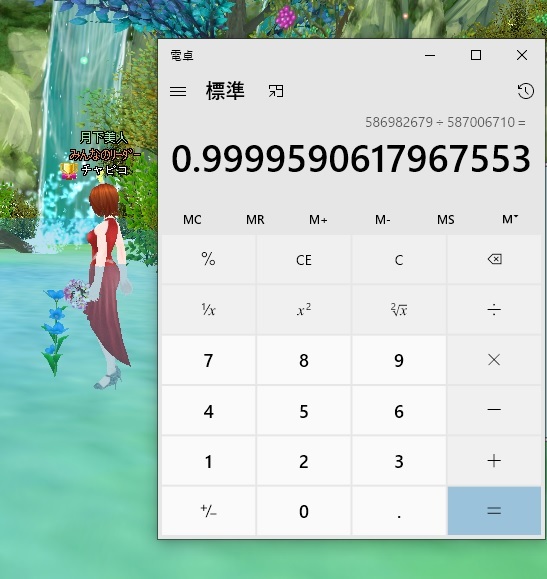Select the divide operator
The height and width of the screenshot is (579, 547).
click(x=494, y=310)
